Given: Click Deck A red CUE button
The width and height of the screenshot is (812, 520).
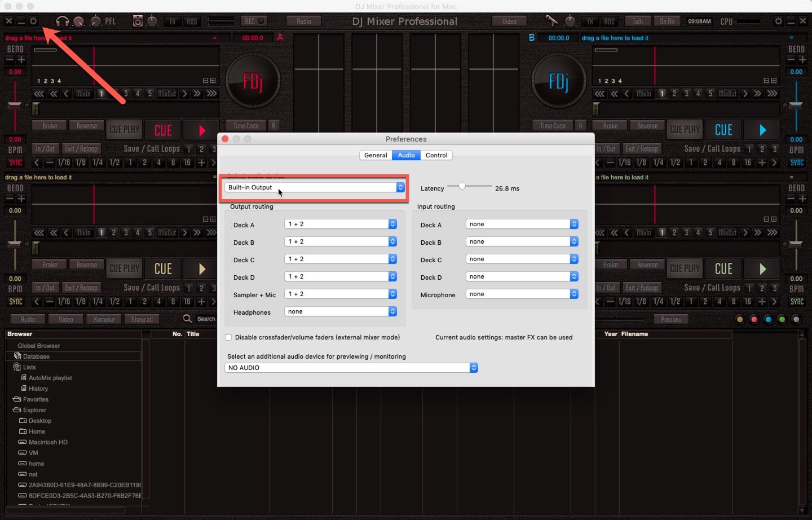Looking at the screenshot, I should click(x=163, y=130).
